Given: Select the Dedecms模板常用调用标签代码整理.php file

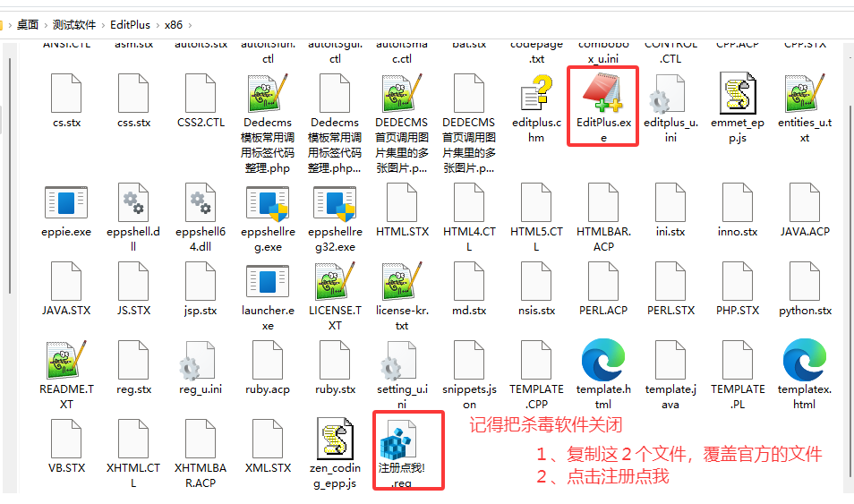Looking at the screenshot, I should [x=268, y=94].
